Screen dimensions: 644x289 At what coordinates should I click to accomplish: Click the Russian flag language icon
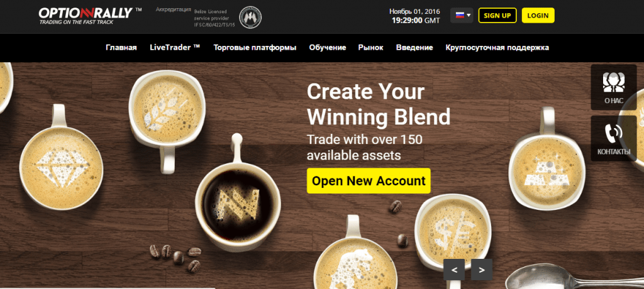point(460,16)
